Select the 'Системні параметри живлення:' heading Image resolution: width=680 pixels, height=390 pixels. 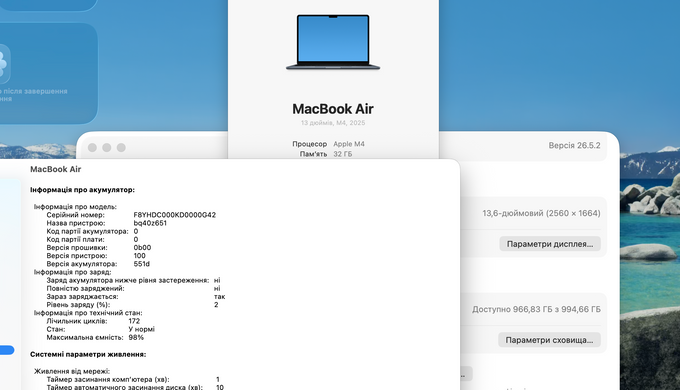tap(88, 354)
